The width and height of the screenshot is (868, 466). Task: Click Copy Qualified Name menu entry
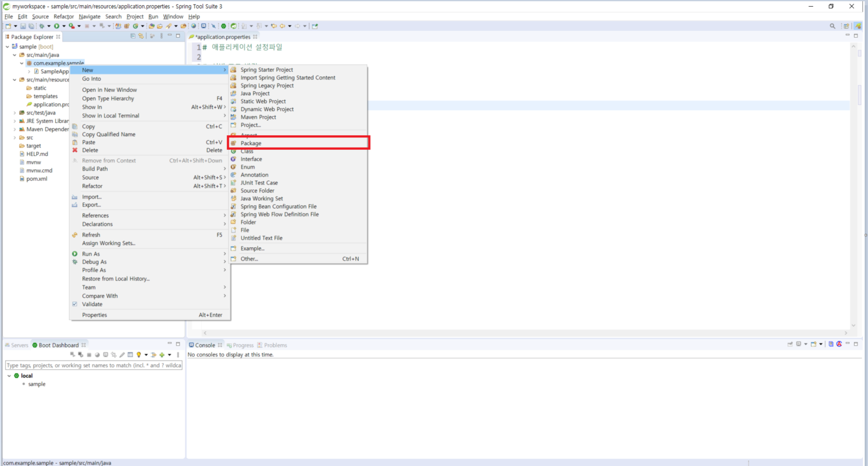click(x=150, y=134)
